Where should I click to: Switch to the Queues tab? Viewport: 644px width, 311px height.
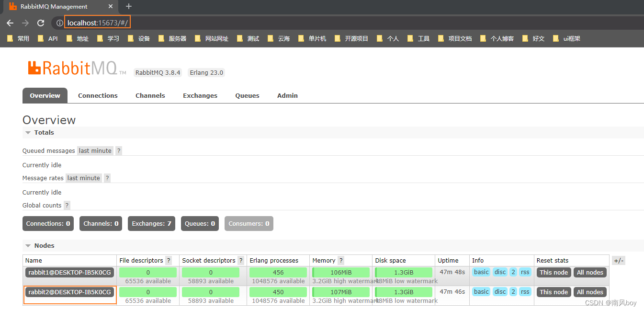[x=247, y=95]
